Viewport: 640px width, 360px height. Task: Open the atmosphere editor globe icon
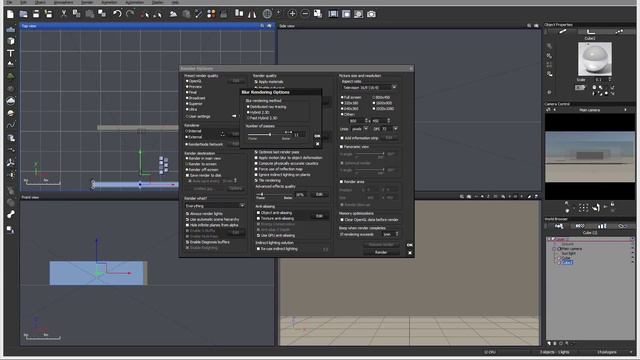click(x=267, y=14)
